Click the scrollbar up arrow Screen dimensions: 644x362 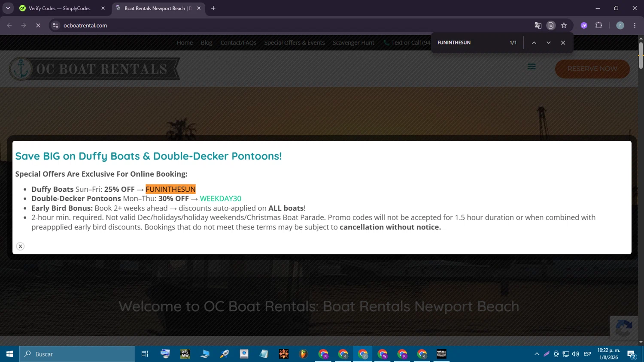(641, 38)
